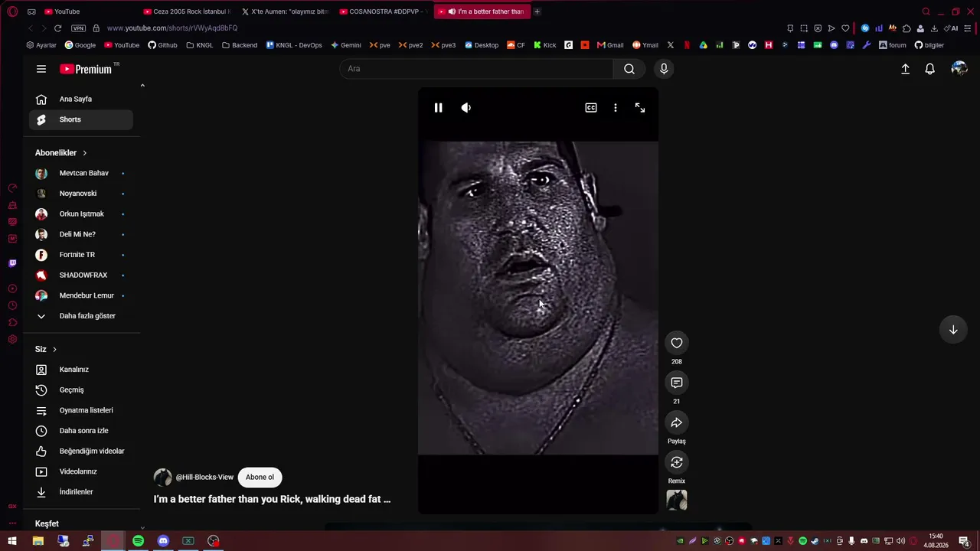Open the YouTube upload/create button
Viewport: 980px width, 551px height.
pyautogui.click(x=905, y=69)
